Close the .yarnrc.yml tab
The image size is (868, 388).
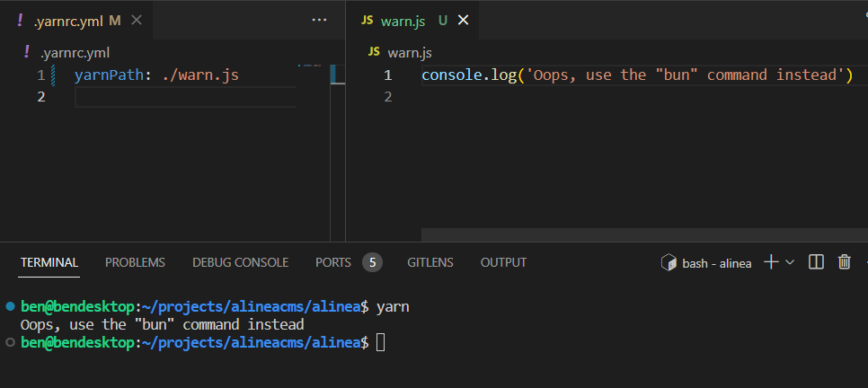pos(137,21)
